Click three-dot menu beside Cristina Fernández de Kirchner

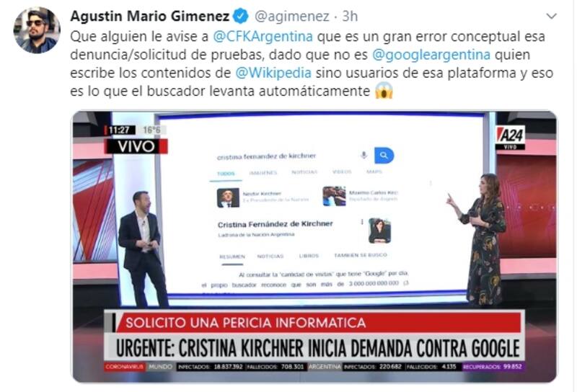362,222
